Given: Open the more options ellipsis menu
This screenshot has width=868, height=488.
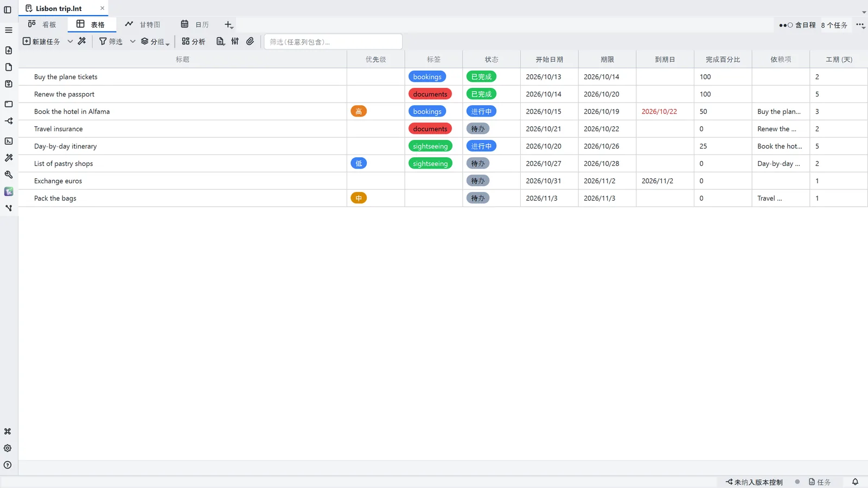Looking at the screenshot, I should coord(860,25).
